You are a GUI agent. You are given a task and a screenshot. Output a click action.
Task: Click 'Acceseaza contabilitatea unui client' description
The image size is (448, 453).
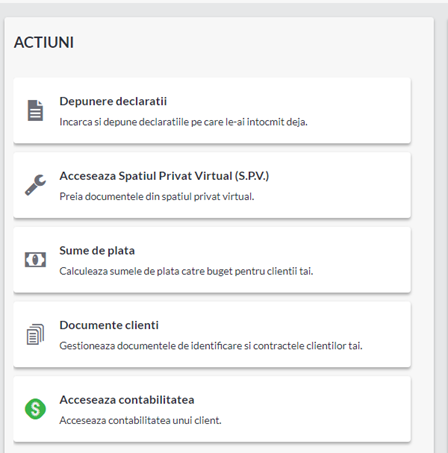click(x=140, y=421)
